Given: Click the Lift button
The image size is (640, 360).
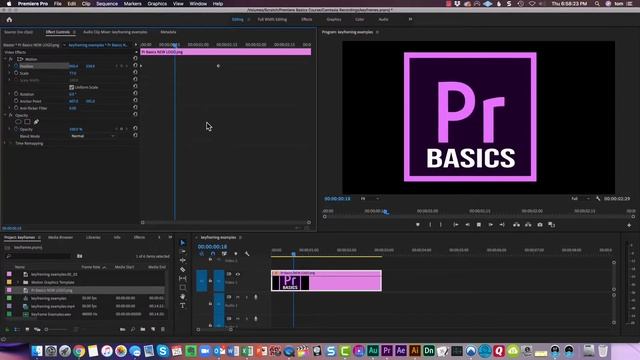Looking at the screenshot, I should tap(516, 224).
